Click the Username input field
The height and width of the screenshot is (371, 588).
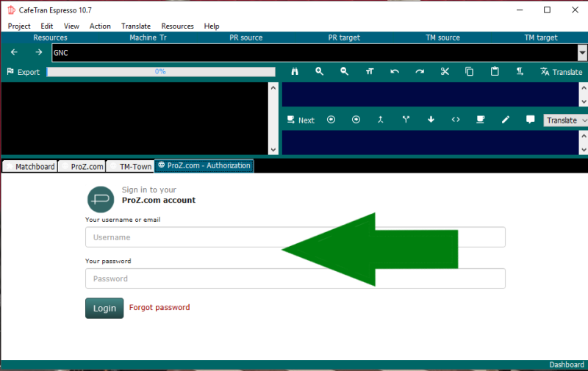[295, 237]
